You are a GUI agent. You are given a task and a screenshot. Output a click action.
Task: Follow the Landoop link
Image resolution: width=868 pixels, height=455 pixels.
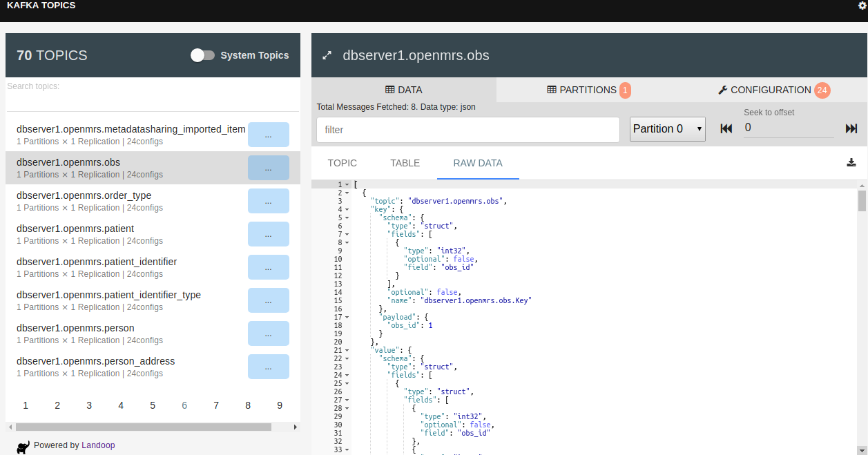pyautogui.click(x=98, y=445)
